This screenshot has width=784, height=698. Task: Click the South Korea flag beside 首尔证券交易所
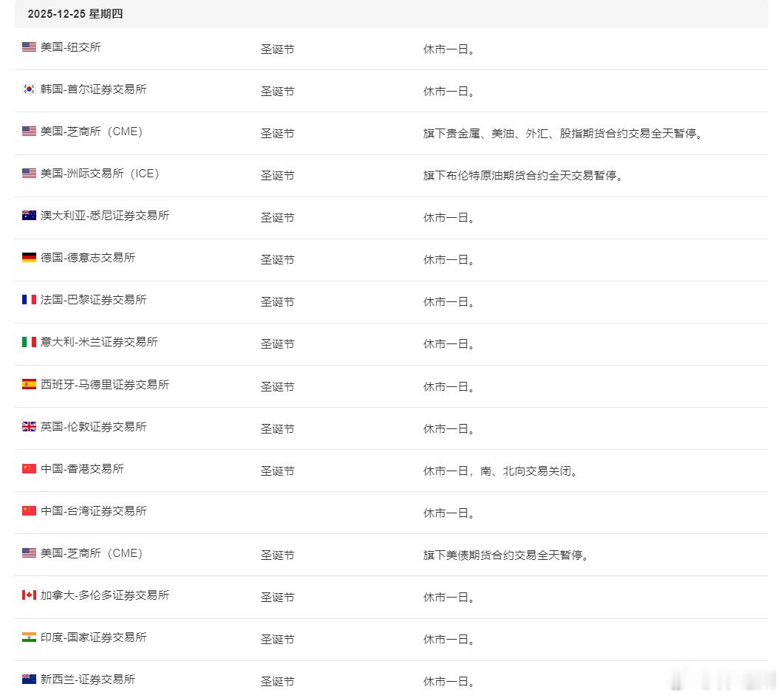[x=29, y=89]
